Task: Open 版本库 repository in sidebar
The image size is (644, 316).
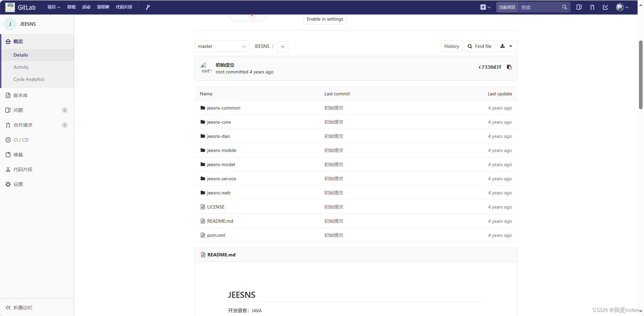Action: (37, 95)
